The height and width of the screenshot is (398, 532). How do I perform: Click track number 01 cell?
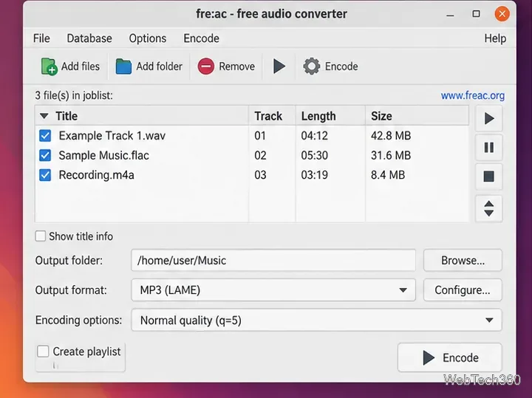tap(260, 136)
